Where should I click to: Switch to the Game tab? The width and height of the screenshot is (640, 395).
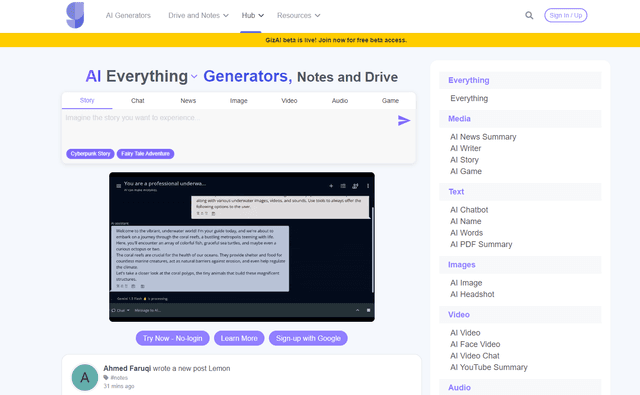(390, 101)
